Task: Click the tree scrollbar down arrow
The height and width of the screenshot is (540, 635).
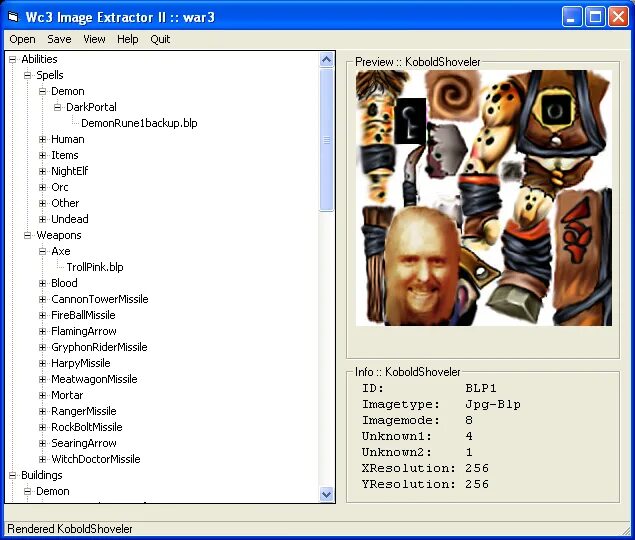Action: tap(326, 494)
